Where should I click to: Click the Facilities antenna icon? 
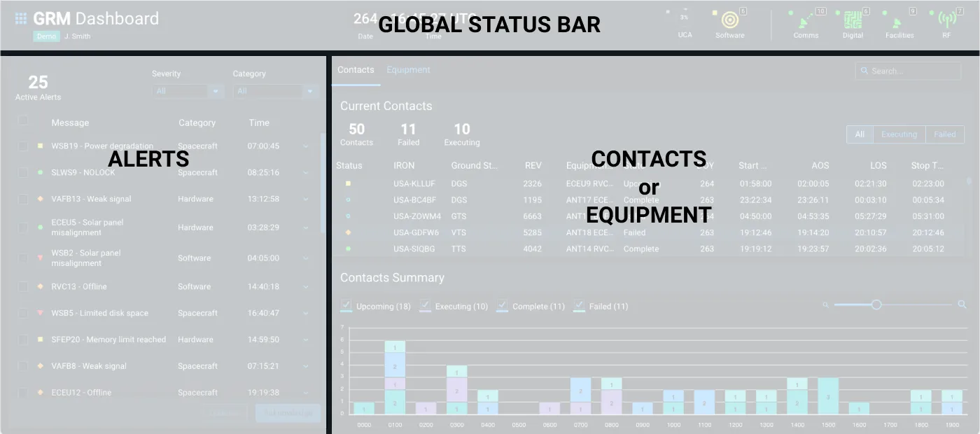[x=899, y=21]
